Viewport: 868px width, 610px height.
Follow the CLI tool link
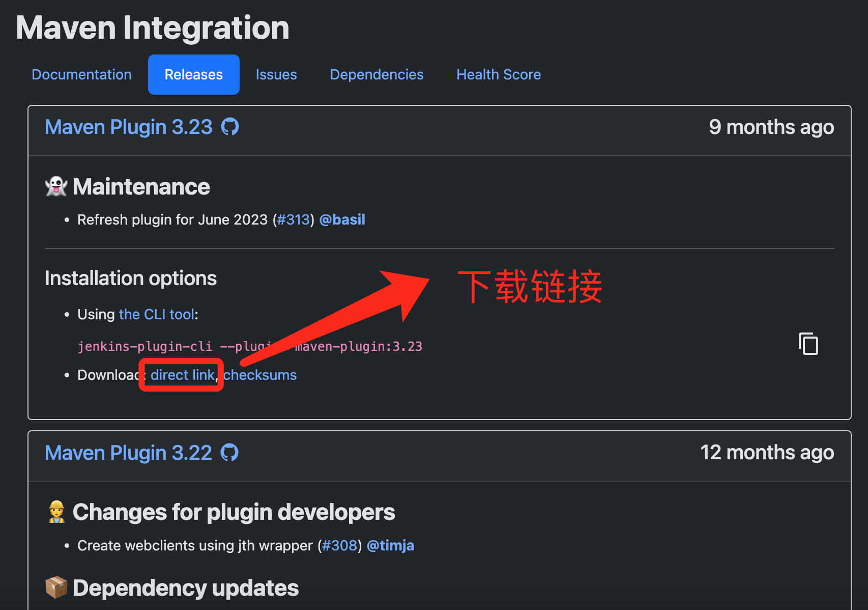[x=156, y=315]
